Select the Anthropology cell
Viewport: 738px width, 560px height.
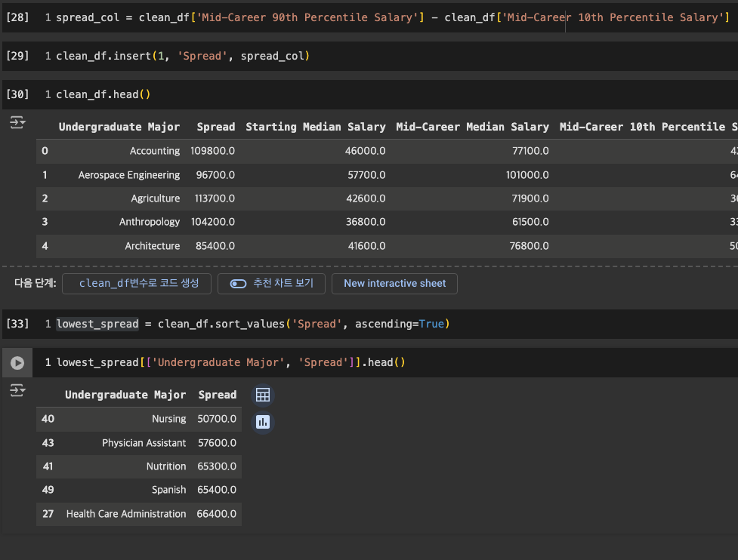150,222
